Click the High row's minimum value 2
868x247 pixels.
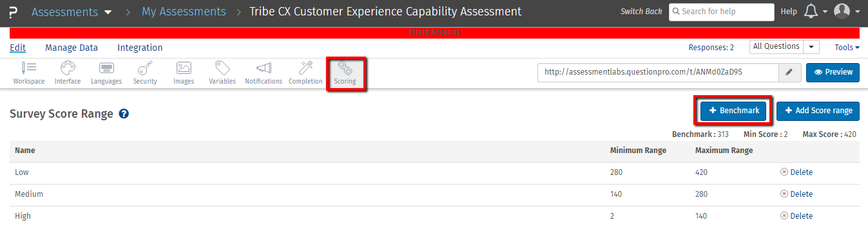click(612, 216)
